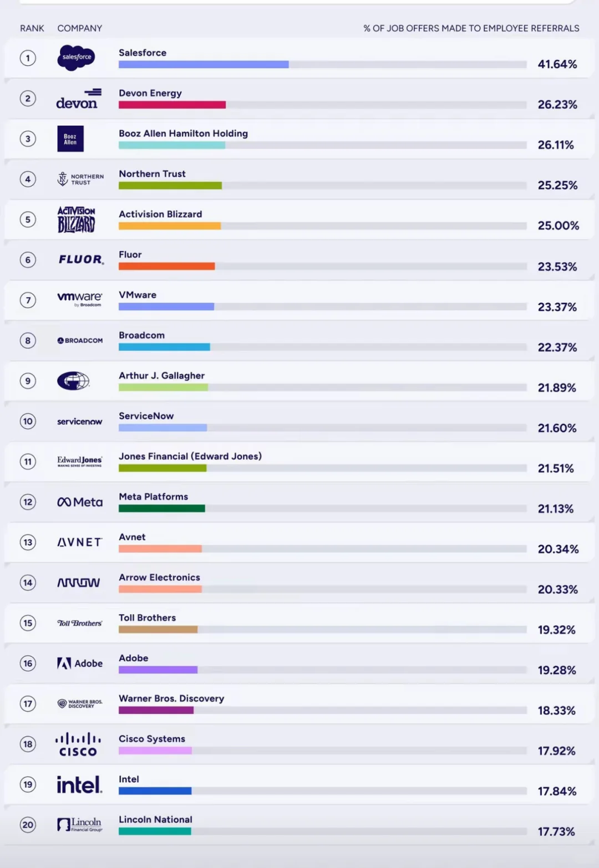Image resolution: width=599 pixels, height=868 pixels.
Task: Click the Arthur J. Gallagher globe logo
Action: pos(73,381)
